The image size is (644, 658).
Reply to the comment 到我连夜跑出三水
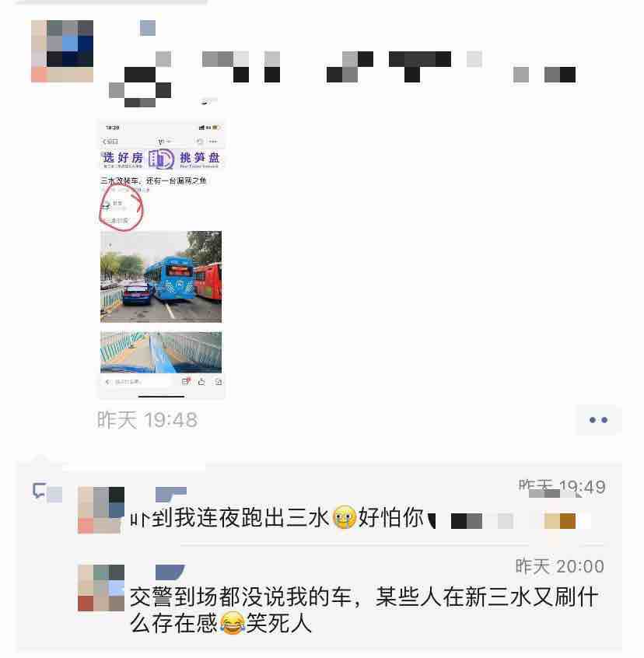tap(277, 517)
